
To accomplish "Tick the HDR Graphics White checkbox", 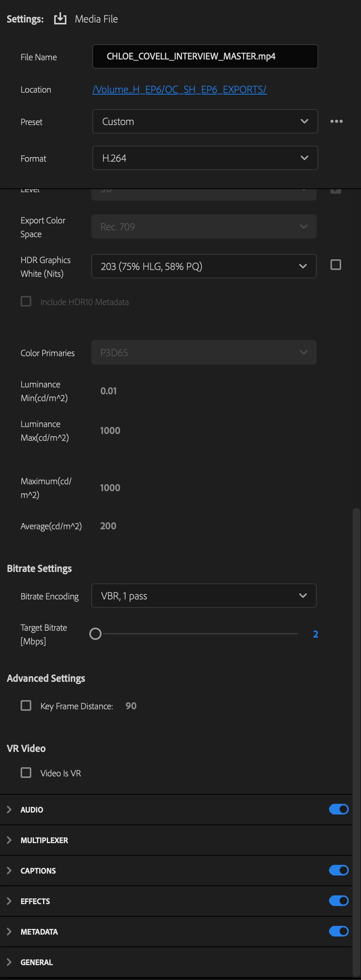I will click(336, 265).
